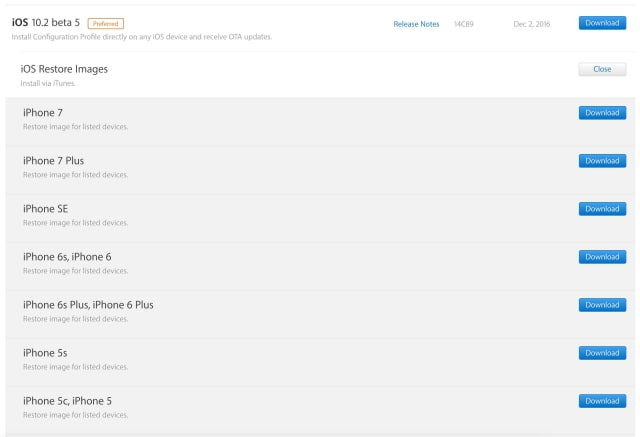Click the Preferred badge
Viewport: 640px width, 437px height.
pyautogui.click(x=106, y=24)
